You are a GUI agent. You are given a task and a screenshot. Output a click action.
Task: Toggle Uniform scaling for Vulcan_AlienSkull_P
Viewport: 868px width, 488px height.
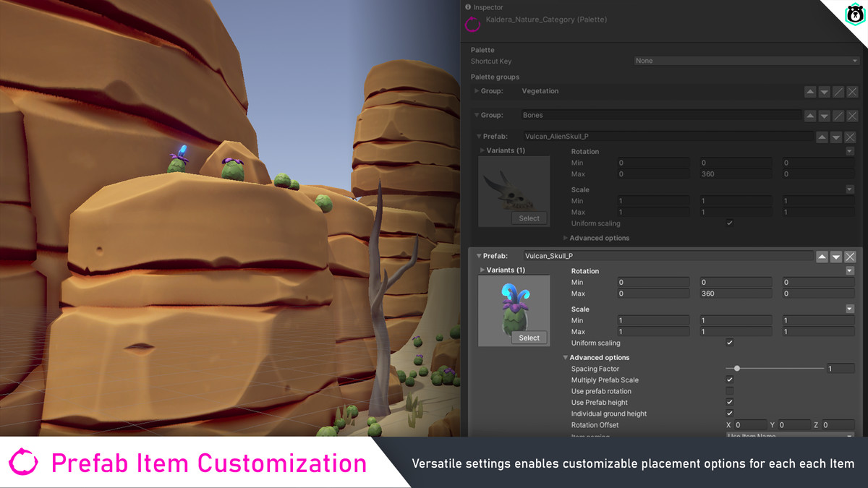tap(729, 223)
